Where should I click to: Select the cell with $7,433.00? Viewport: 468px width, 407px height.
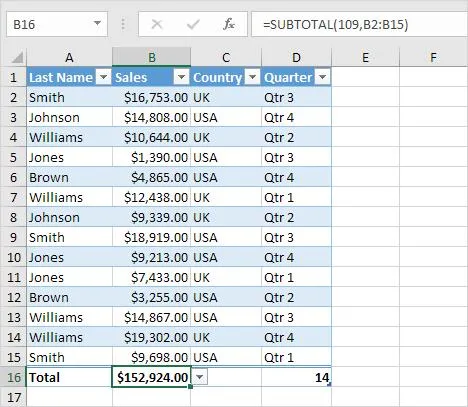click(x=152, y=277)
